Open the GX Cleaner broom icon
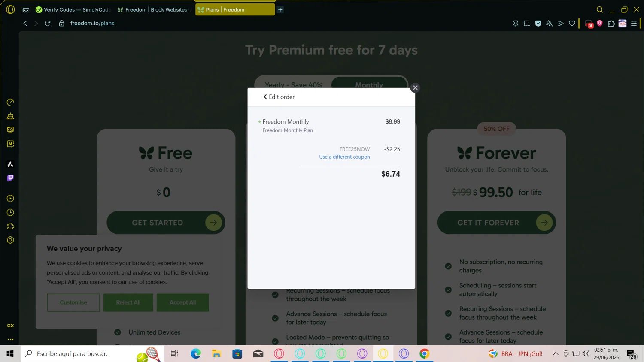The height and width of the screenshot is (362, 644). (x=10, y=116)
